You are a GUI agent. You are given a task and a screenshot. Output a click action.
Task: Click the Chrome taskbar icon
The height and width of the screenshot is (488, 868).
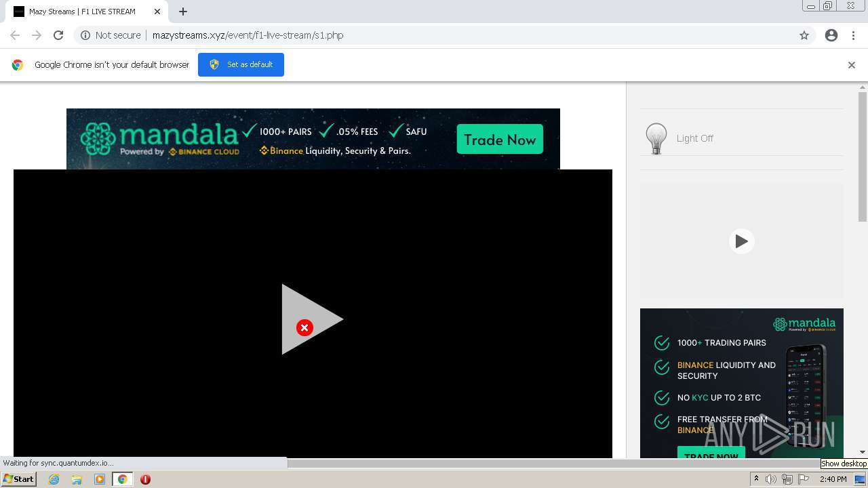click(x=122, y=479)
